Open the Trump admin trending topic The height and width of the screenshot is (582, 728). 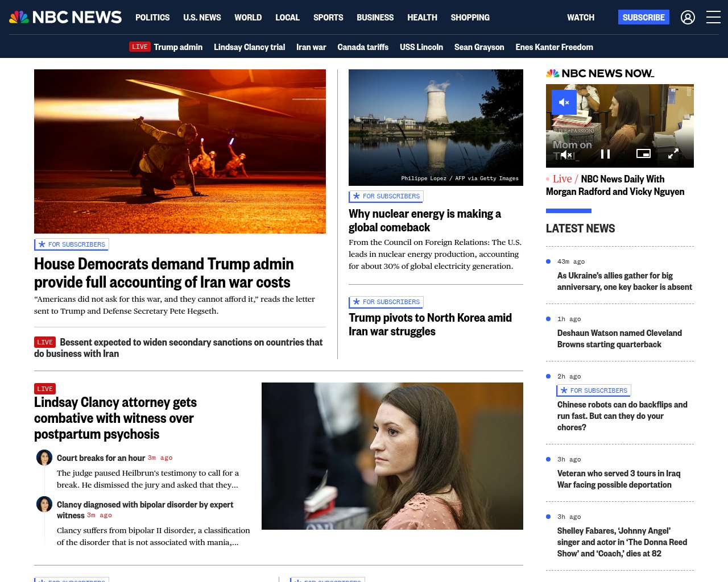[178, 47]
